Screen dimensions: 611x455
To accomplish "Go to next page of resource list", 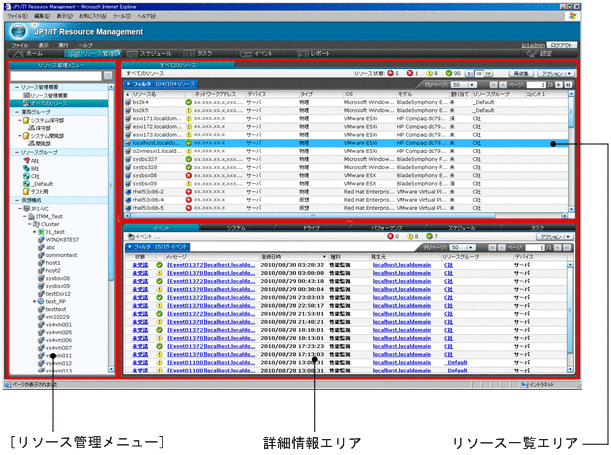I will 559,85.
